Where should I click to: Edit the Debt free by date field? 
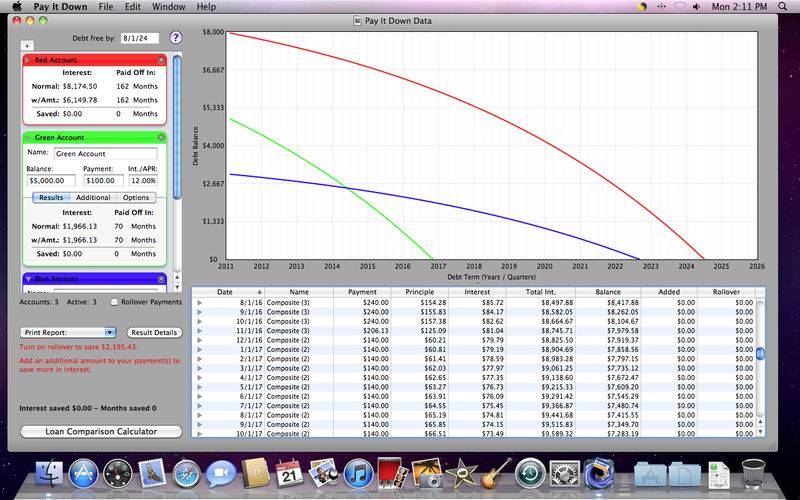click(x=140, y=38)
